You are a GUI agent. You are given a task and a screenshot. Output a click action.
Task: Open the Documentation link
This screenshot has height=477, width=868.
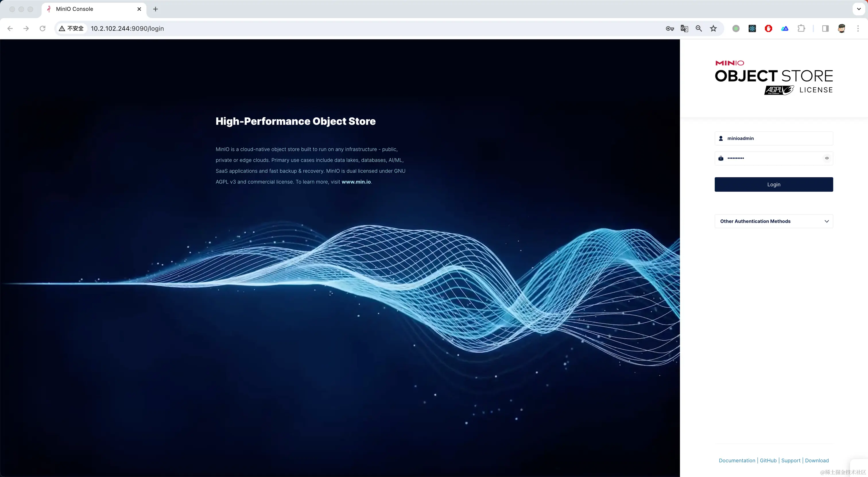(x=737, y=460)
